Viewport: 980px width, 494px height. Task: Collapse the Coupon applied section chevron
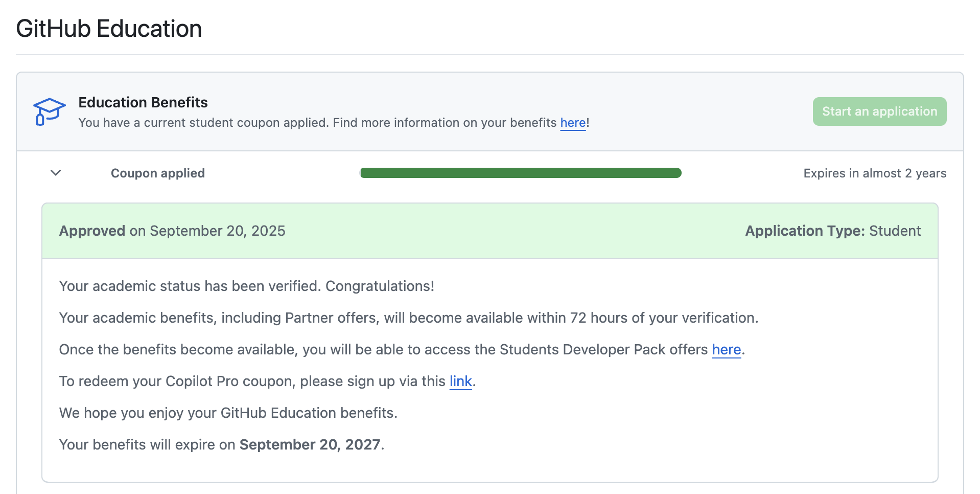click(x=56, y=173)
